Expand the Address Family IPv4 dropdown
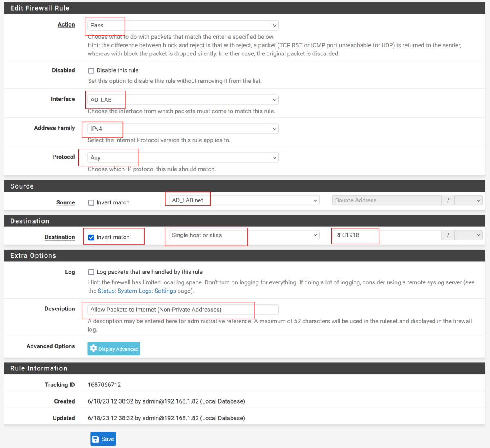The height and width of the screenshot is (448, 490). pos(183,129)
